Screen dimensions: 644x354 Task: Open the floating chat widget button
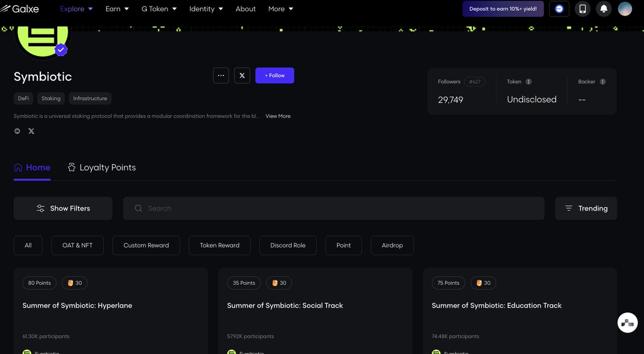tap(628, 323)
